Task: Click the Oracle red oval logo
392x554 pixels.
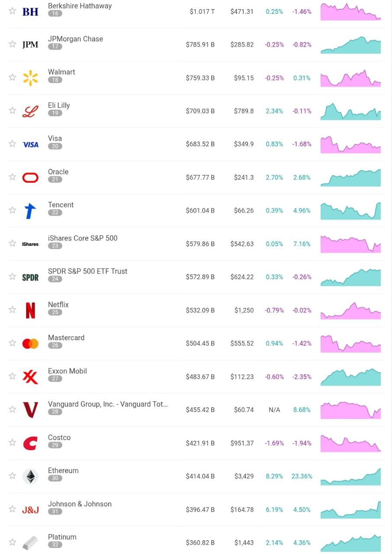Action: pos(30,177)
